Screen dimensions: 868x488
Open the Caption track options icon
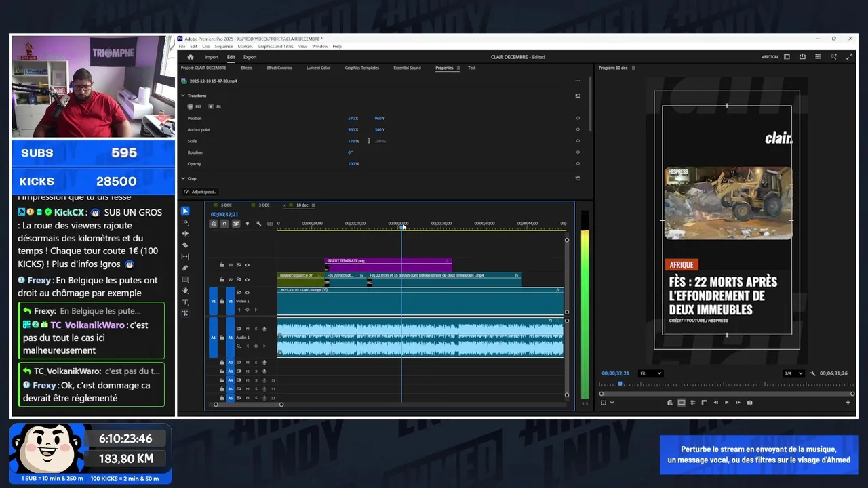[x=270, y=224]
